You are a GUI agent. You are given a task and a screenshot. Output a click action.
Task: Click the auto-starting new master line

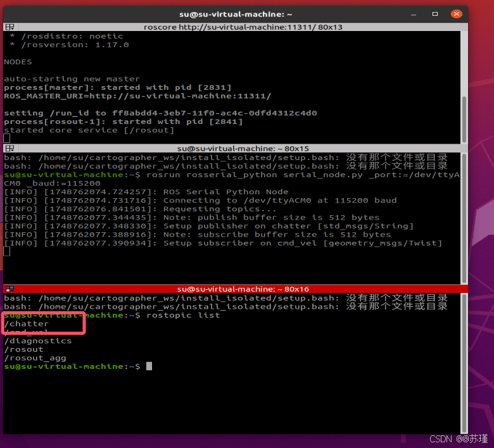tap(72, 78)
